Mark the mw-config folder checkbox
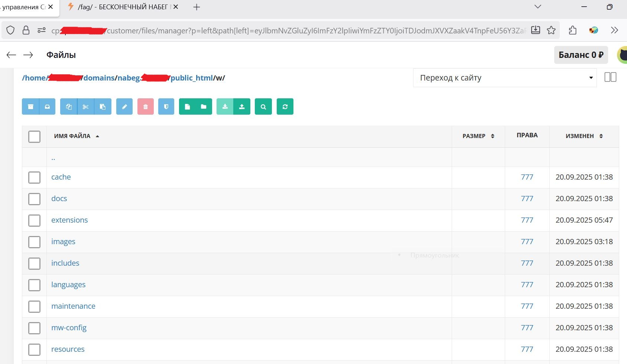This screenshot has height=364, width=627. click(x=34, y=328)
